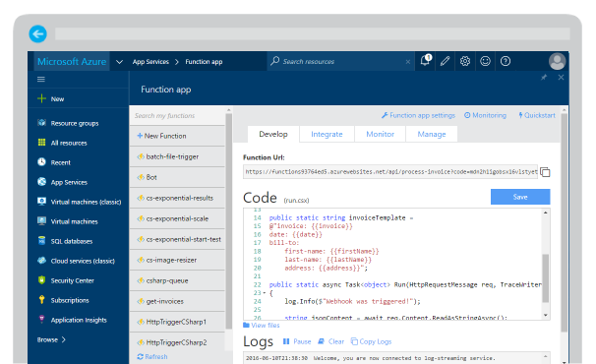Click the Search my functions field
The height and width of the screenshot is (364, 596).
point(177,116)
